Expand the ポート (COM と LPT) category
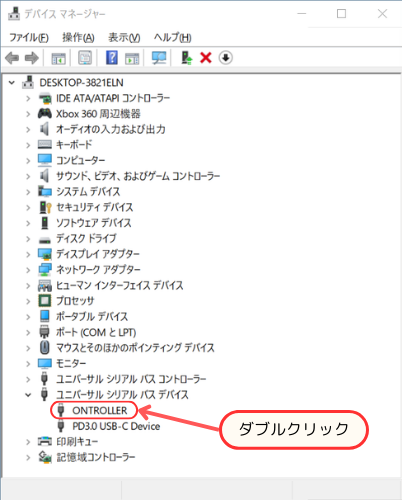 coord(28,332)
